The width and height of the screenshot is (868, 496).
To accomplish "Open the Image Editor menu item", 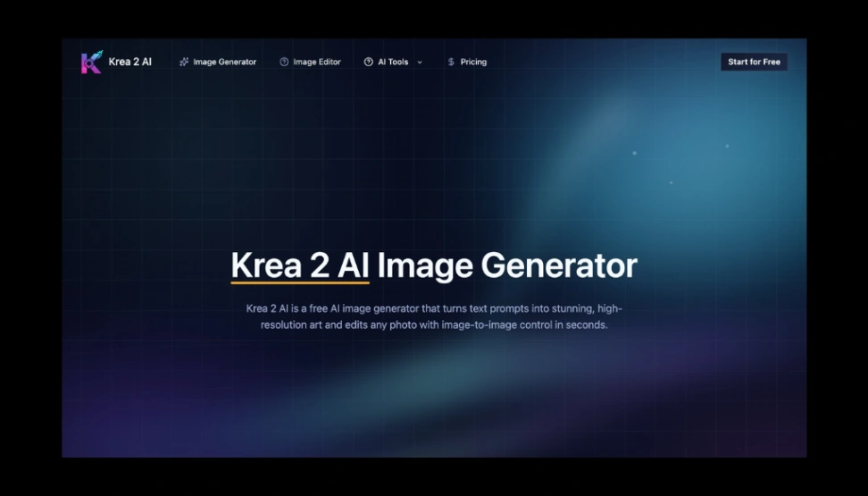I will pyautogui.click(x=317, y=62).
